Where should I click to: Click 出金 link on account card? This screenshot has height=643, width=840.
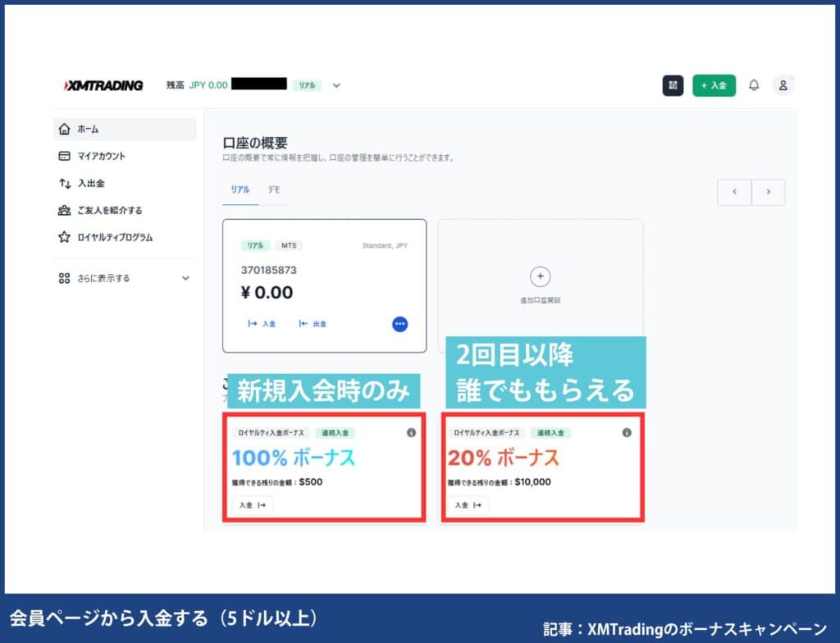click(x=313, y=324)
